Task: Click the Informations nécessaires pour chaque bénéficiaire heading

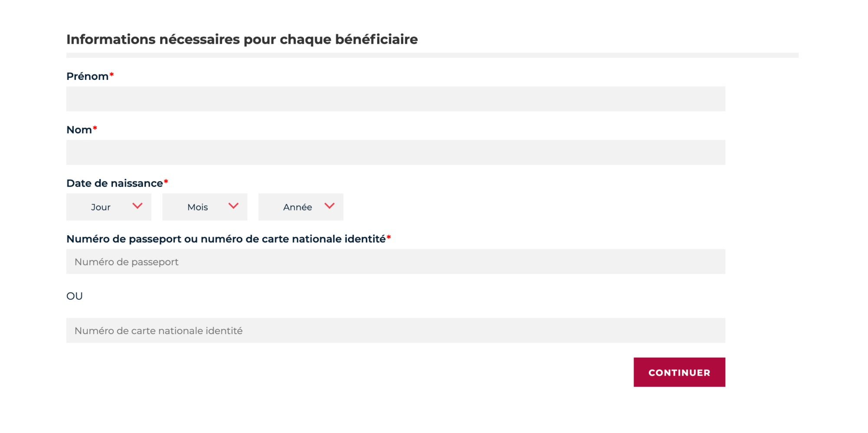Action: click(x=242, y=39)
